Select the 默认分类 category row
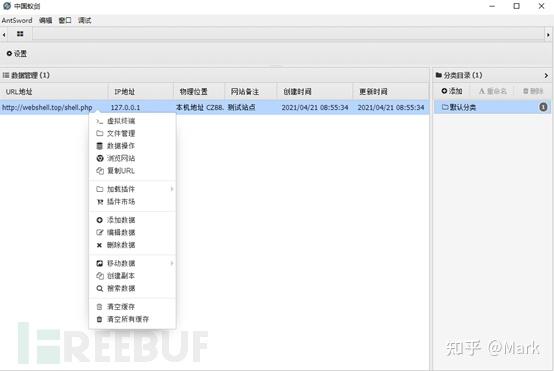The width and height of the screenshot is (554, 371). (492, 107)
